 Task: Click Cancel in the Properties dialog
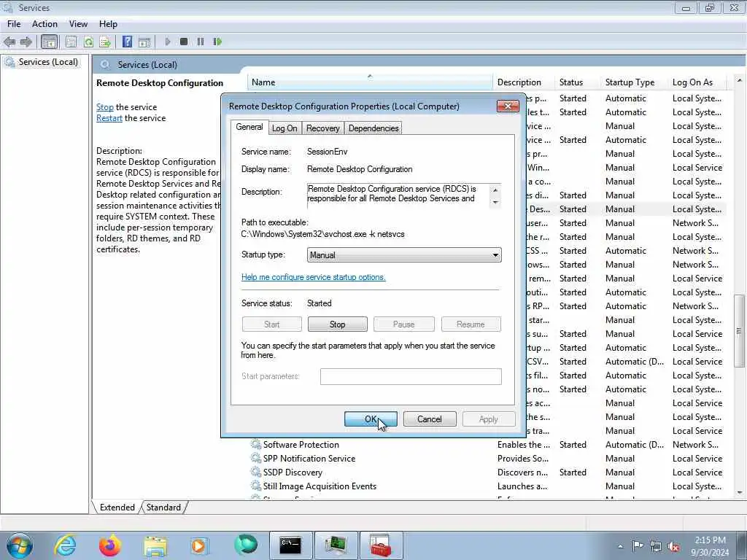pyautogui.click(x=429, y=419)
